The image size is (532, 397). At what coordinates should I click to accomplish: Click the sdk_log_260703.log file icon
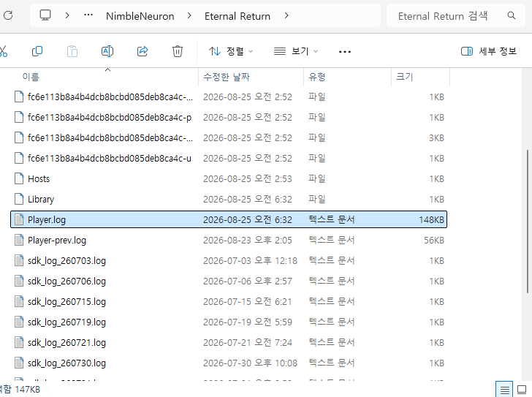(x=19, y=260)
